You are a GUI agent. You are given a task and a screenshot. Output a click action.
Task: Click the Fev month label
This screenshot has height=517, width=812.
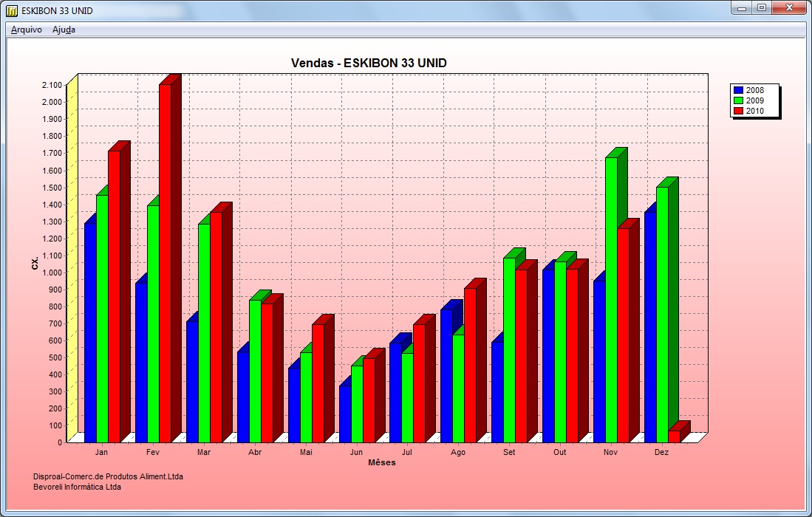click(x=153, y=452)
